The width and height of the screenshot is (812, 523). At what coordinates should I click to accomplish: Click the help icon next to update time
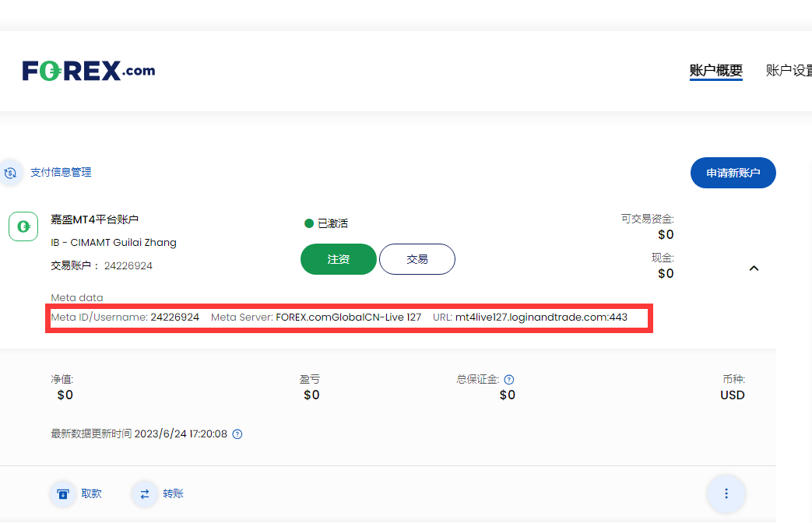[237, 434]
